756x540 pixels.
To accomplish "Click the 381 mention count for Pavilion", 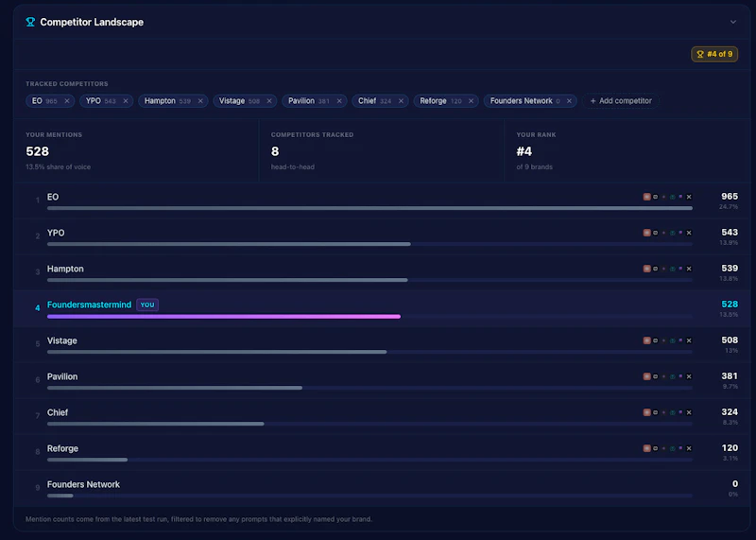I will 730,376.
